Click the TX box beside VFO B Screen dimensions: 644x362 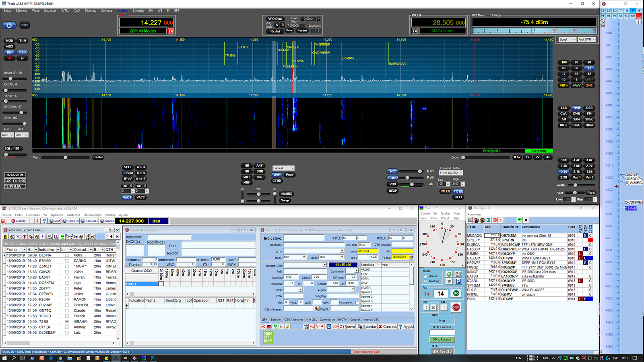click(415, 31)
